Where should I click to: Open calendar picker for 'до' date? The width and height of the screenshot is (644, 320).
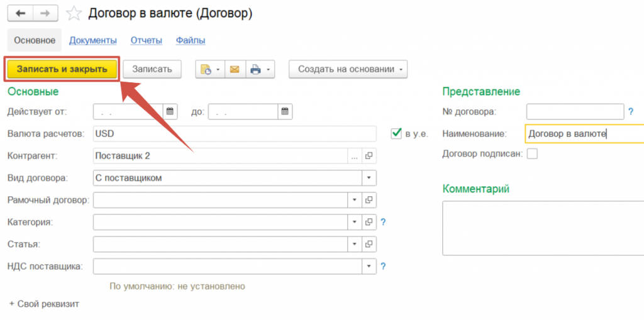click(285, 112)
